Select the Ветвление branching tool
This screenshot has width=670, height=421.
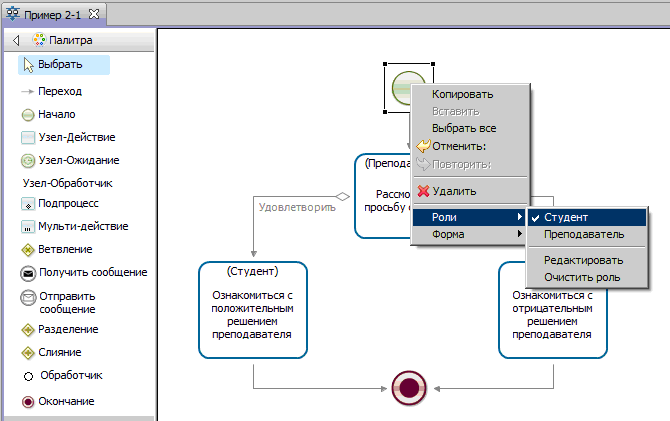[x=65, y=248]
